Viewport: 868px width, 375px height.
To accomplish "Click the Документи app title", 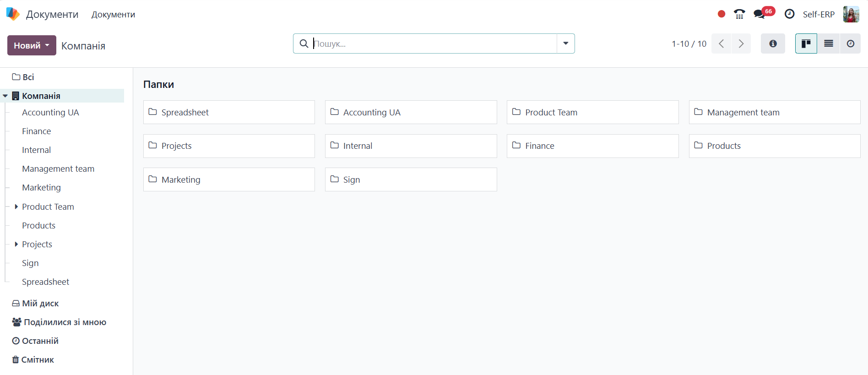I will click(52, 14).
